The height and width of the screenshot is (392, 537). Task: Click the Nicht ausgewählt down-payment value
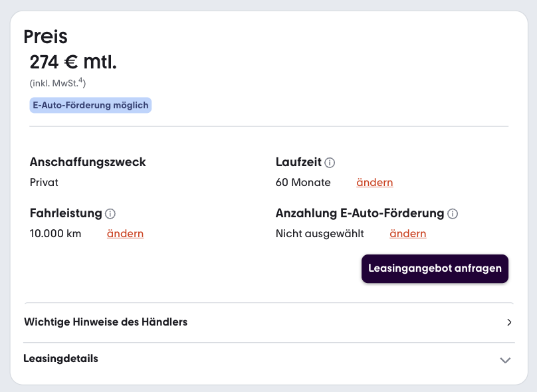[320, 234]
